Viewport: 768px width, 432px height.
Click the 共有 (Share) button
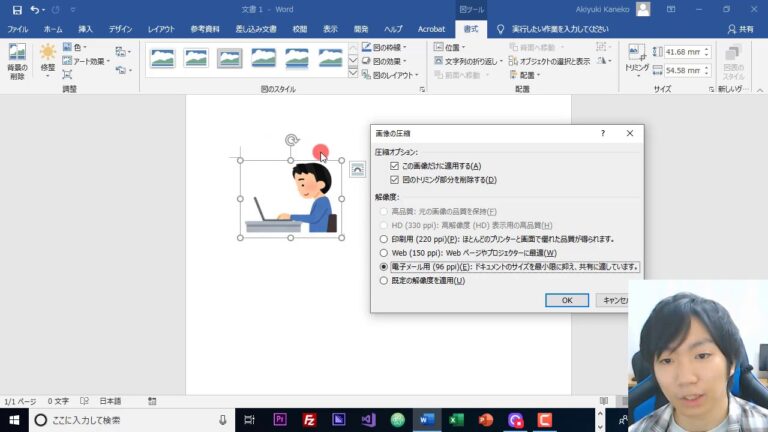741,29
